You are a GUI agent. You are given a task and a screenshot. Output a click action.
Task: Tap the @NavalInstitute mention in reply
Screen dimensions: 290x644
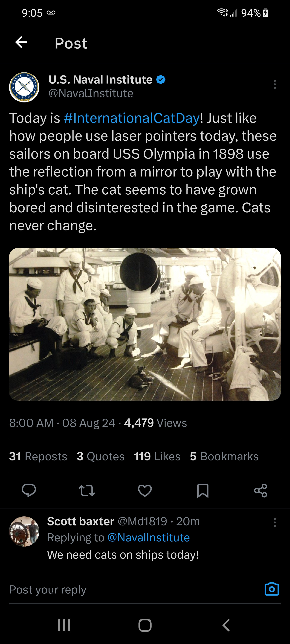[x=148, y=538]
